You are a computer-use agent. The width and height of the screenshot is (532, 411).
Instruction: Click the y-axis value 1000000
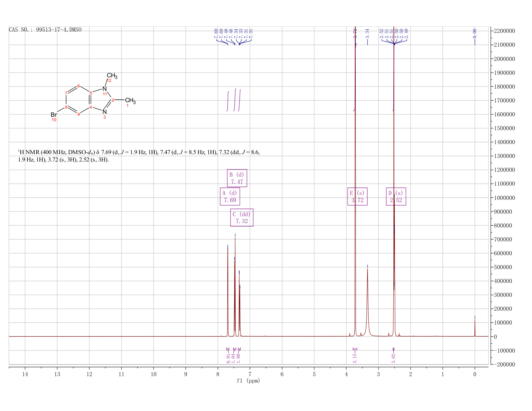(504, 198)
